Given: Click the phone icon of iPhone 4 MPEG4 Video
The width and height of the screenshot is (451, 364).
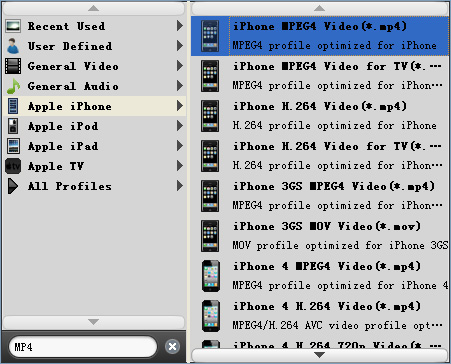Looking at the screenshot, I should coord(211,276).
